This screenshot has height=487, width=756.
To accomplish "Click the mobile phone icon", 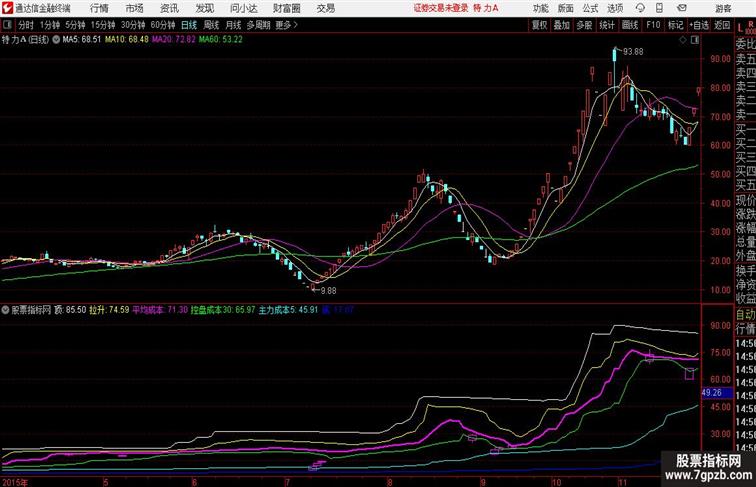I will click(x=659, y=8).
